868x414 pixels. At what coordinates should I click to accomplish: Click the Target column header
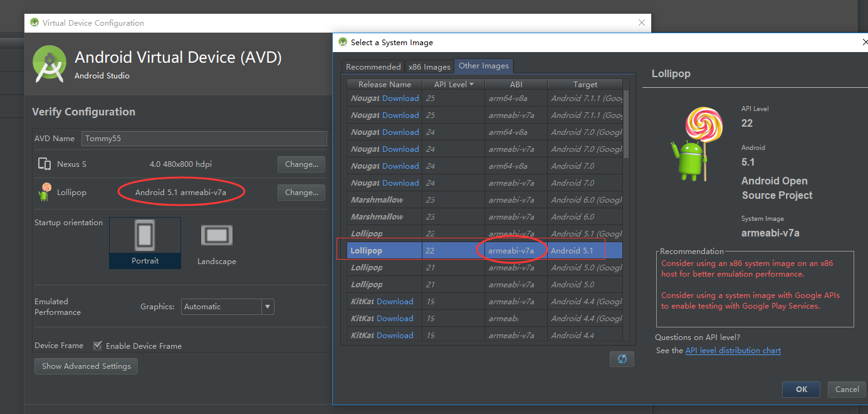coord(585,84)
